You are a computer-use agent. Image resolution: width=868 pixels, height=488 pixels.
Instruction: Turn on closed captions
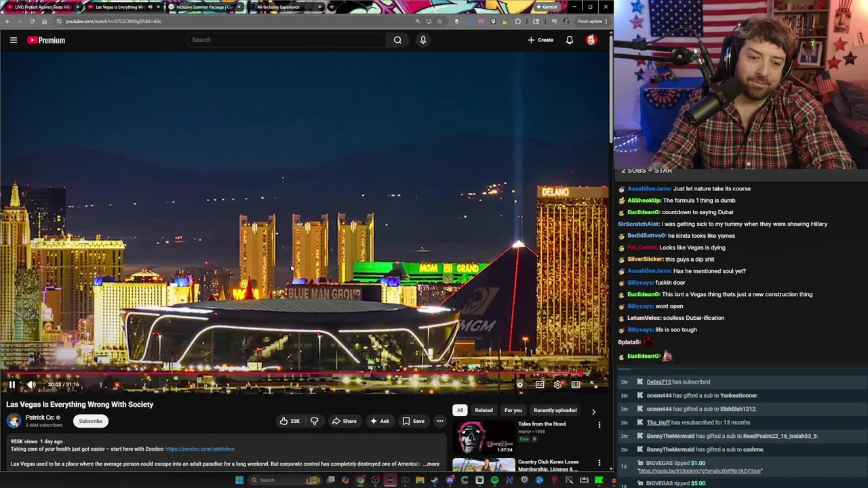pyautogui.click(x=540, y=384)
